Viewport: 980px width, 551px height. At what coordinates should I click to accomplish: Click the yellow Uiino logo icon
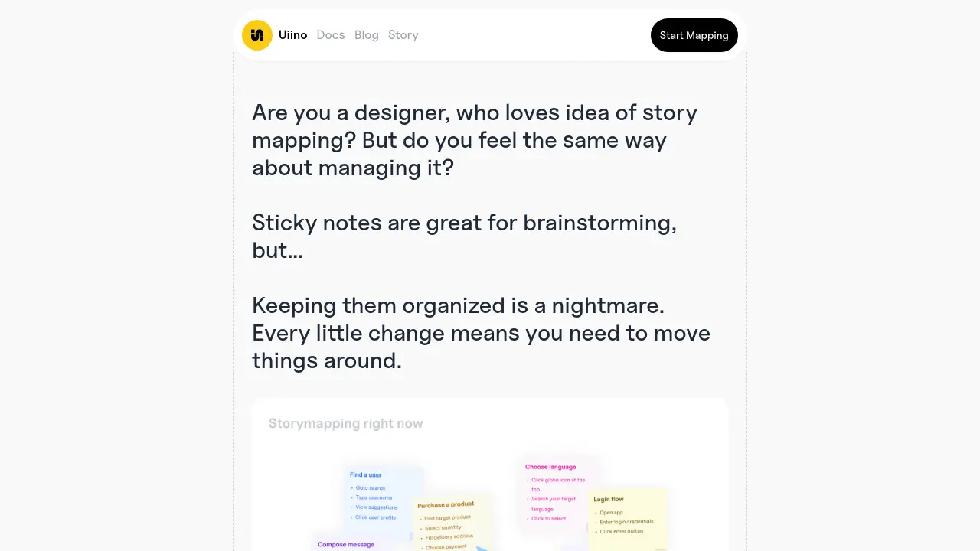click(x=257, y=35)
